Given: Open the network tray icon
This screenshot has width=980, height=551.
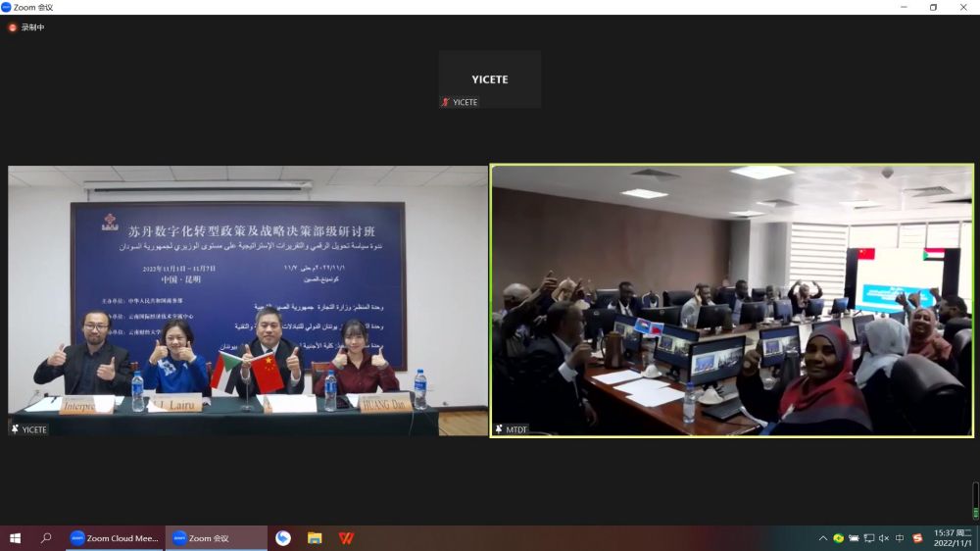Looking at the screenshot, I should pyautogui.click(x=868, y=538).
